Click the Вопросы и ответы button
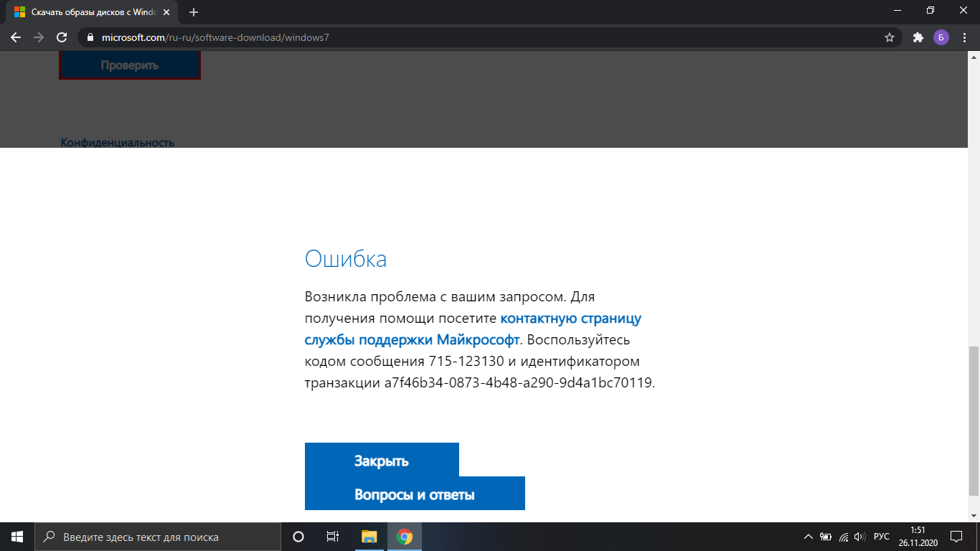980x551 pixels. pos(415,494)
